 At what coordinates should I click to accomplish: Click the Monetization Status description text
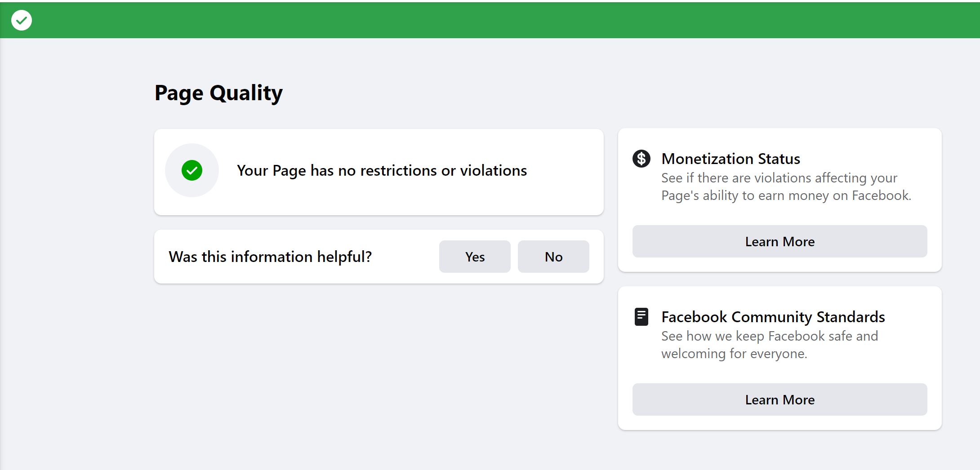point(786,186)
